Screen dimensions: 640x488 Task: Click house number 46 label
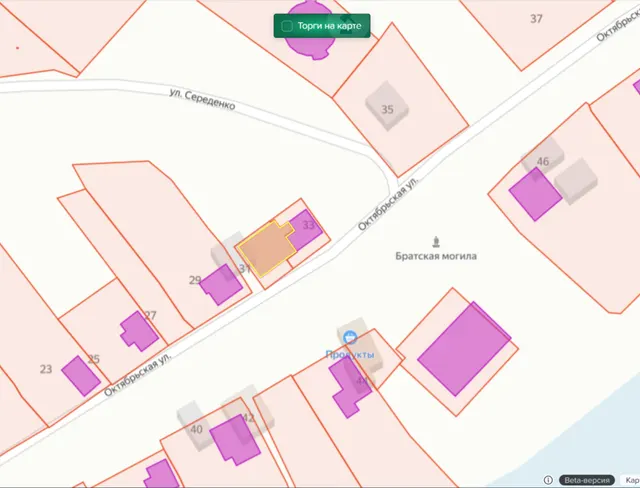(x=542, y=162)
